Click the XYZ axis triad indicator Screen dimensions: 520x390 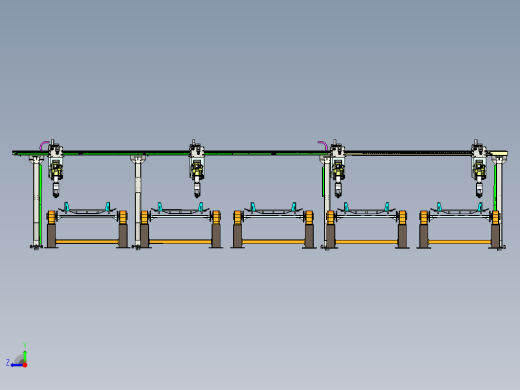click(x=17, y=356)
